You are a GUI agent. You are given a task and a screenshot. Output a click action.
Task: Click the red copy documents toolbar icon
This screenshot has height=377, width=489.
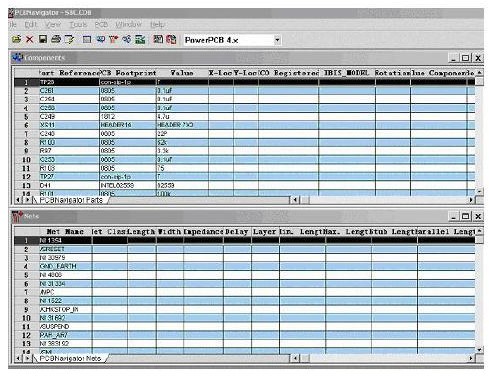171,39
